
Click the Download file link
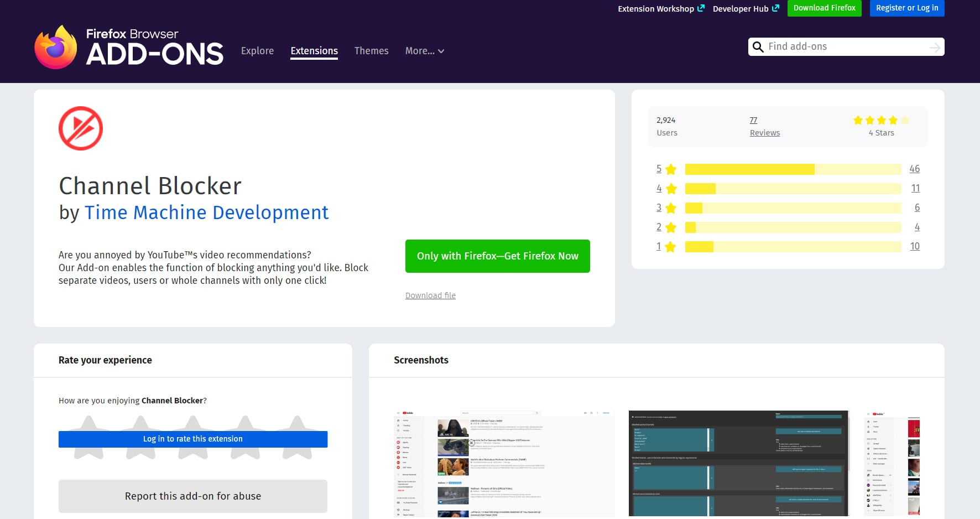click(x=430, y=295)
